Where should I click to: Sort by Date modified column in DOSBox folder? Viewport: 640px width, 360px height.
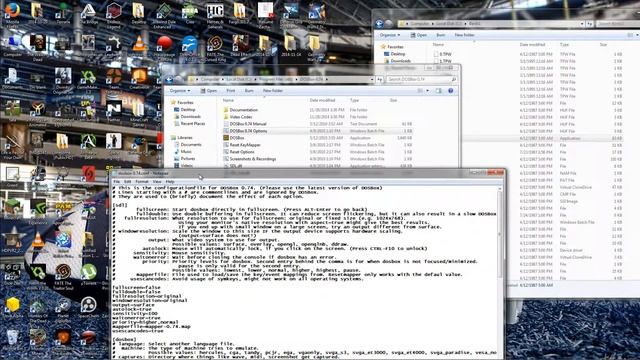pos(322,100)
